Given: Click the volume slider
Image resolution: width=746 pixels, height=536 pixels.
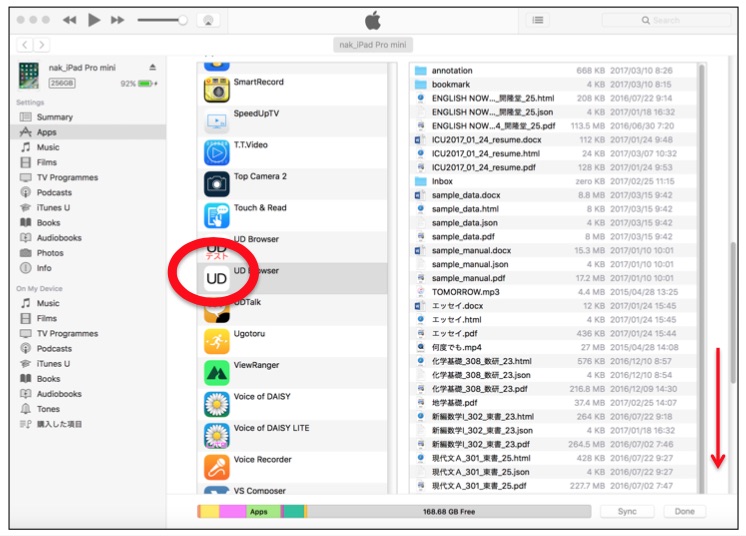Looking at the screenshot, I should coord(160,20).
